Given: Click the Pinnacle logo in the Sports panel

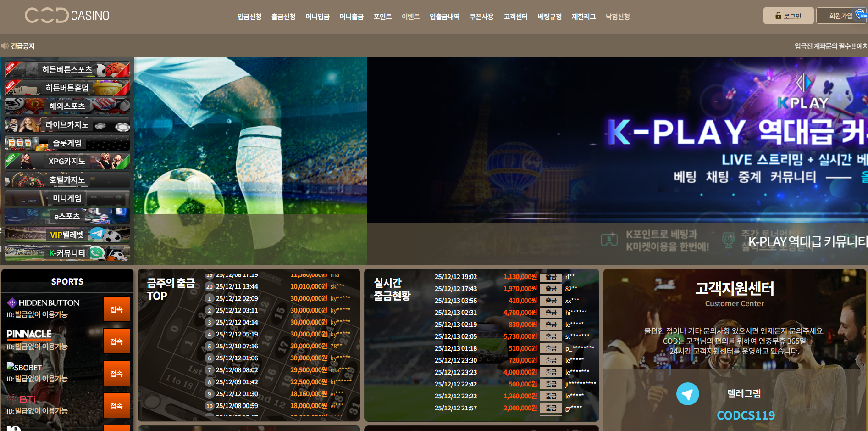Looking at the screenshot, I should point(29,334).
